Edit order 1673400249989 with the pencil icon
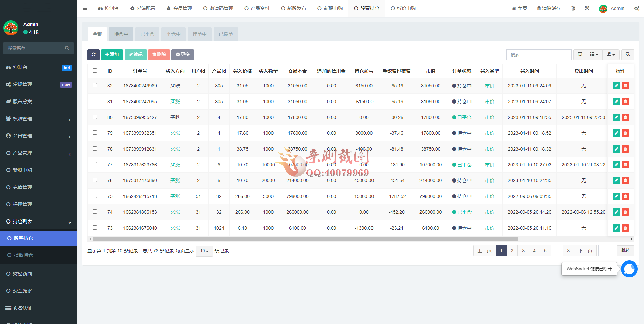This screenshot has width=644, height=324. click(616, 86)
